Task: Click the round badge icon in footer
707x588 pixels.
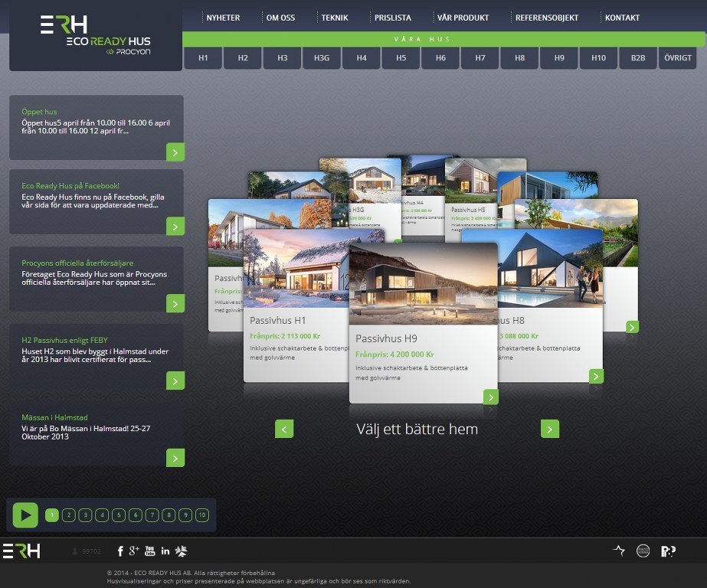Action: pos(643,550)
